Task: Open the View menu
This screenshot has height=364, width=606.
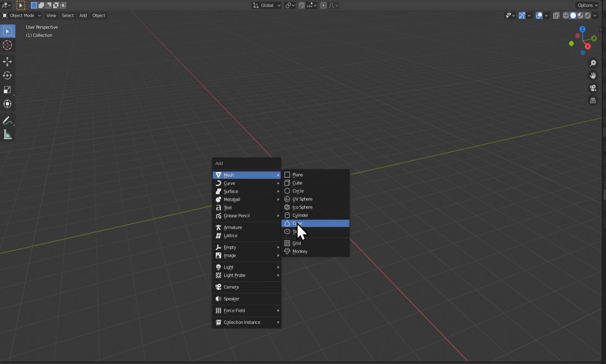Action: [x=51, y=15]
